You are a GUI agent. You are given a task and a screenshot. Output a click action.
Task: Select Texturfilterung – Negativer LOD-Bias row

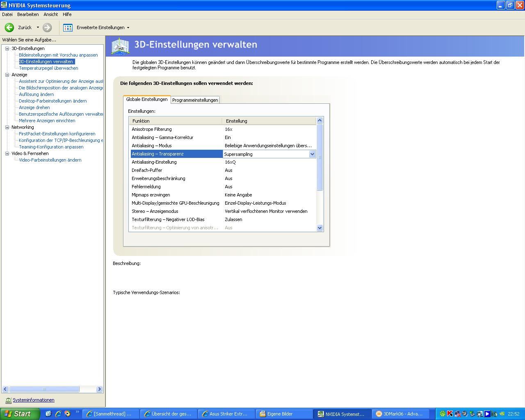coord(223,219)
